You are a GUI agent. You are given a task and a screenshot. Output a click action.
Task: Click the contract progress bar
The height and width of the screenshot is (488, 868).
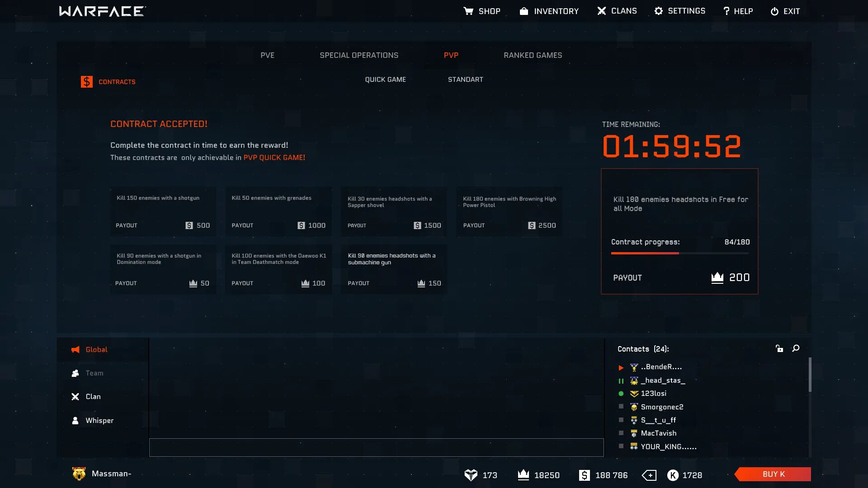coord(679,253)
